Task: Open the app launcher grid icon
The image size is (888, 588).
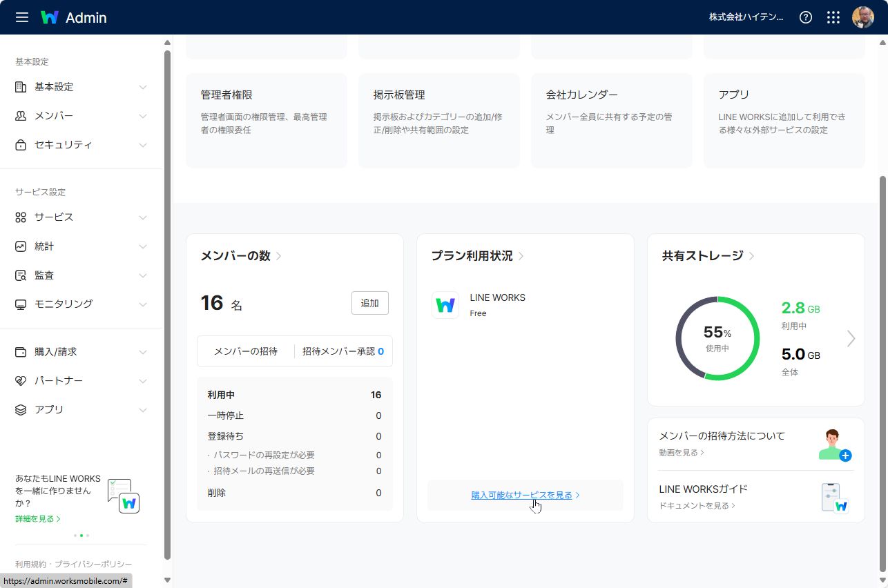Action: coord(833,17)
